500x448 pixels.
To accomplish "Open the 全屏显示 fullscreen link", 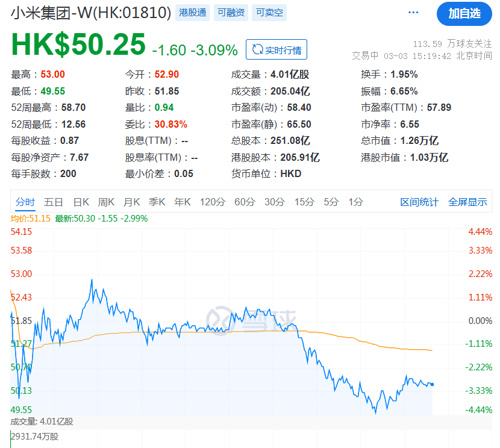I will pos(467,202).
